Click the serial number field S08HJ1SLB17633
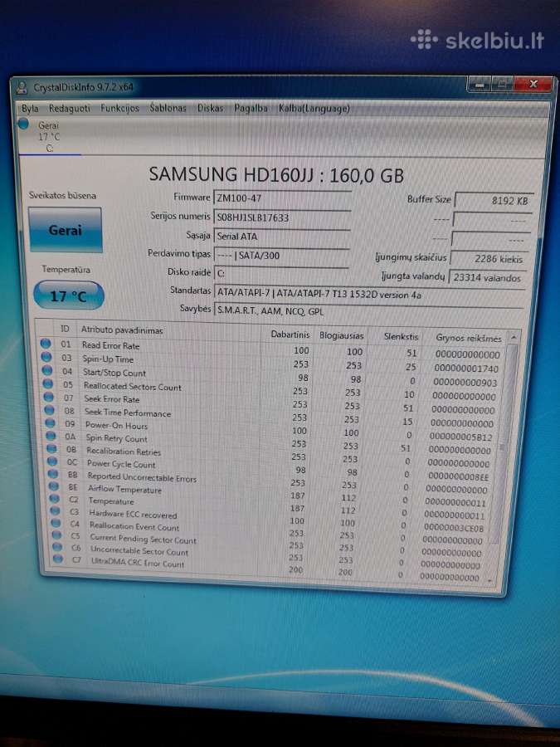Screen dimensions: 560x747 (x=282, y=217)
